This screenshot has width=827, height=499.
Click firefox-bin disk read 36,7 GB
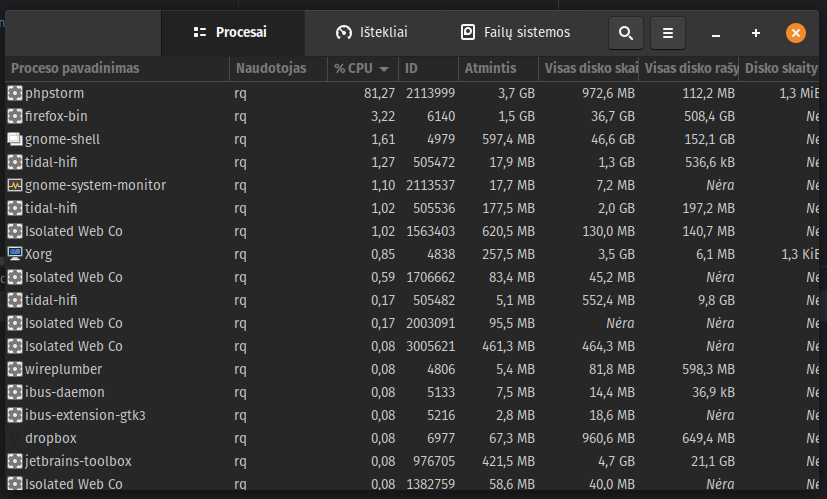pos(612,117)
